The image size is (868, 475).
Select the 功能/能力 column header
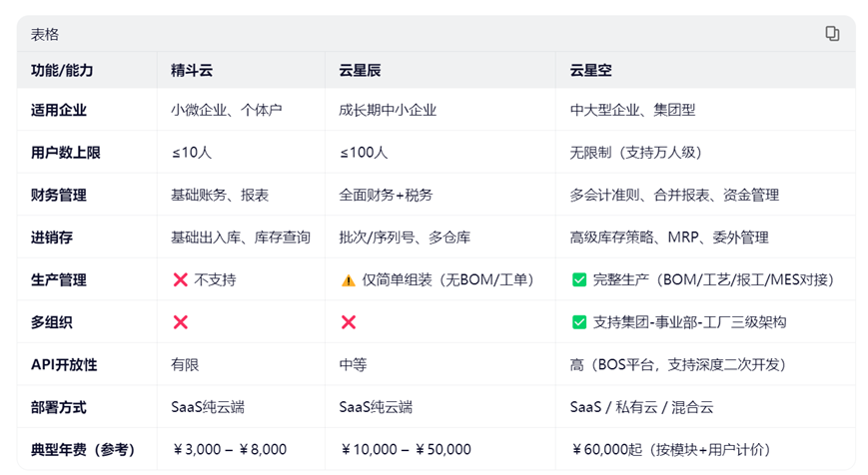66,71
